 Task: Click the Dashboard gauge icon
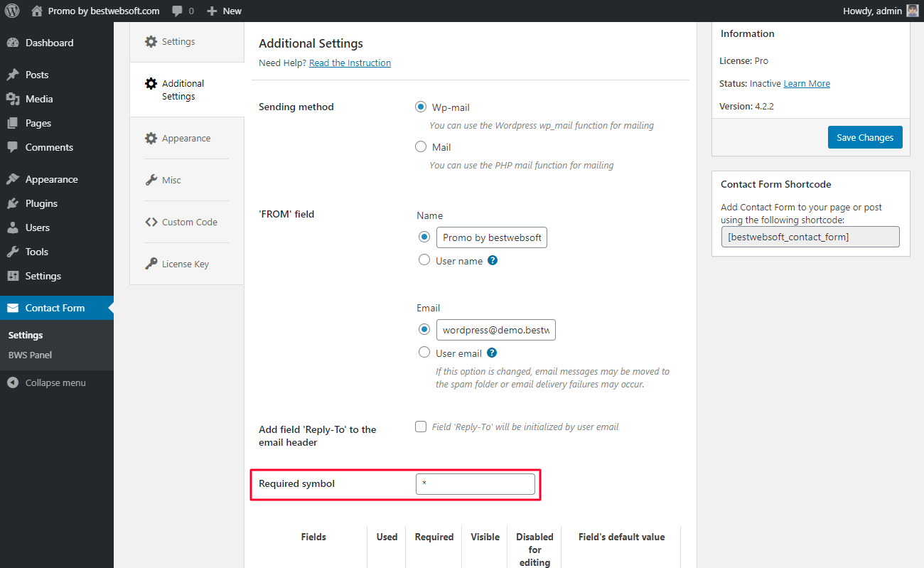coord(13,43)
